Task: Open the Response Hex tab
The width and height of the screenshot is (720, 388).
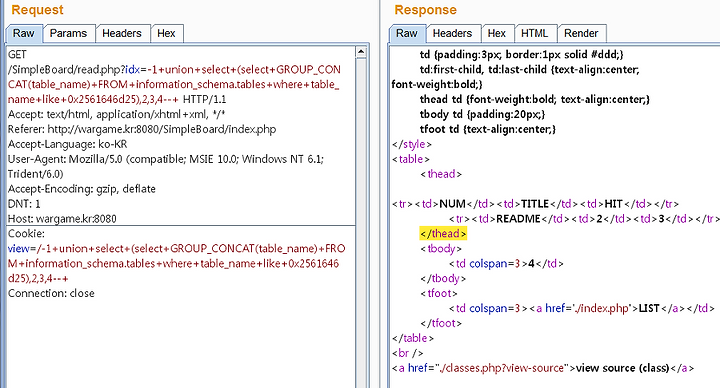Action: [x=497, y=34]
